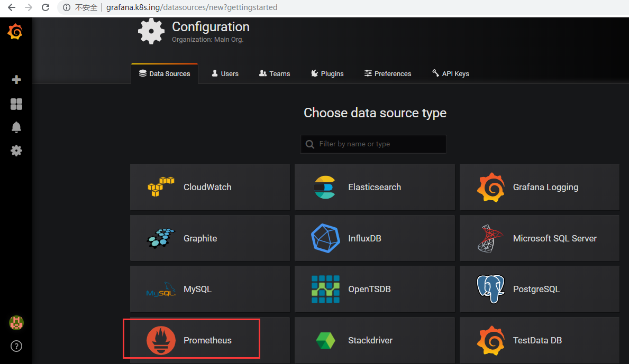629x364 pixels.
Task: Click the browser forward arrow
Action: coord(29,7)
